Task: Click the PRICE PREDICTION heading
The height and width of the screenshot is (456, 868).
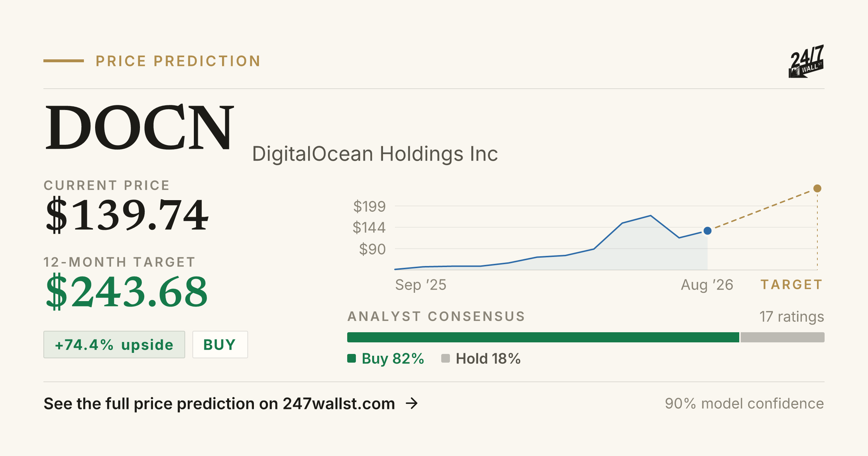Action: (178, 61)
